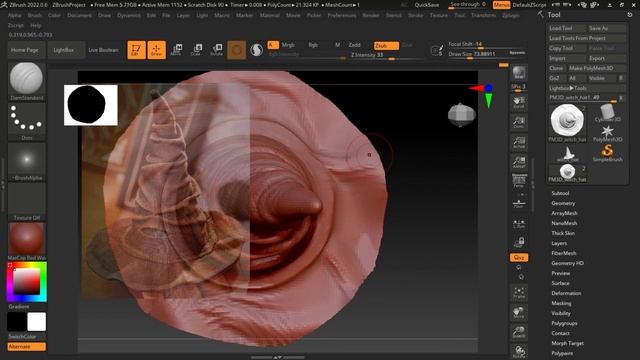
Task: Open the Preferences menu
Action: coord(342,15)
